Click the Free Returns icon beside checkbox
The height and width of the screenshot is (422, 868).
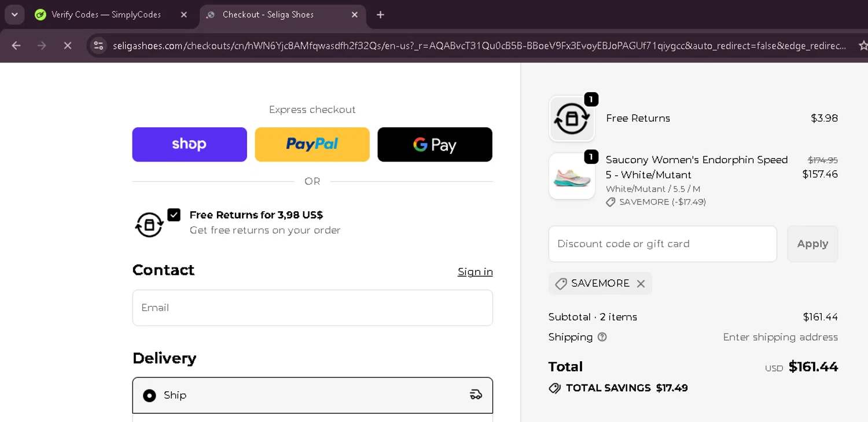[x=149, y=225]
